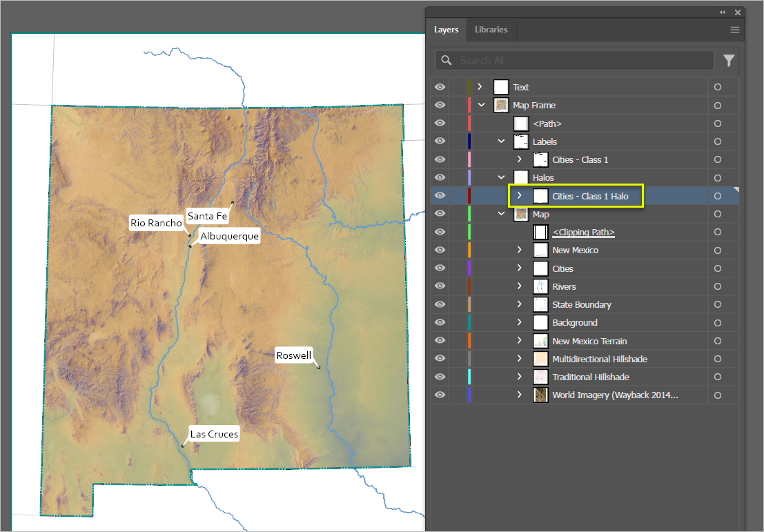Collapse the panel using the double-arrow button
Screen dimensions: 764x532
click(x=722, y=12)
